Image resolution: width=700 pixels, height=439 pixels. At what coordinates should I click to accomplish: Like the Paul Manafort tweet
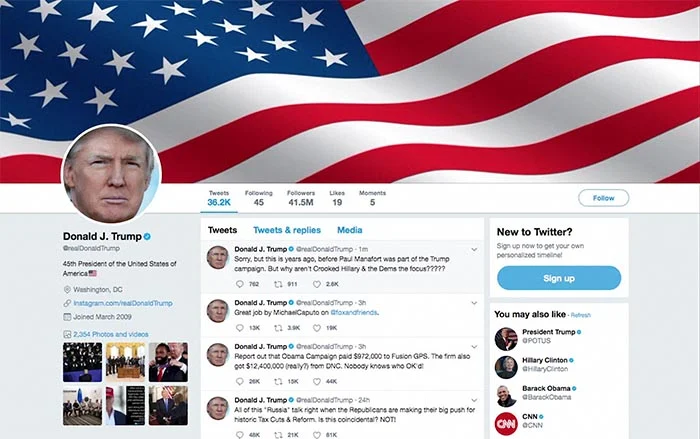point(317,284)
